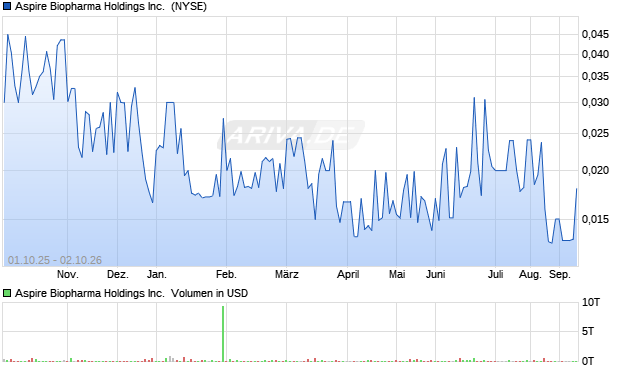This screenshot has height=371, width=620.
Task: Click the März month axis label
Action: point(287,274)
